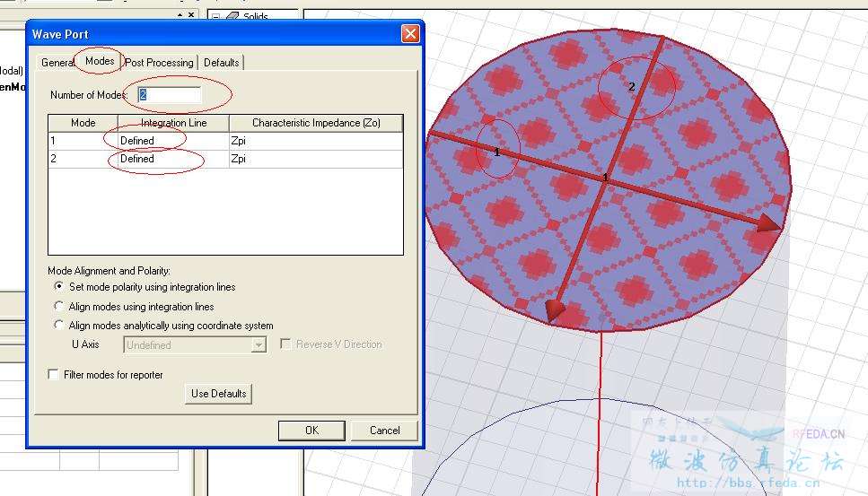Click the Use Defaults button
Screen dimensions: 868x496
(218, 394)
